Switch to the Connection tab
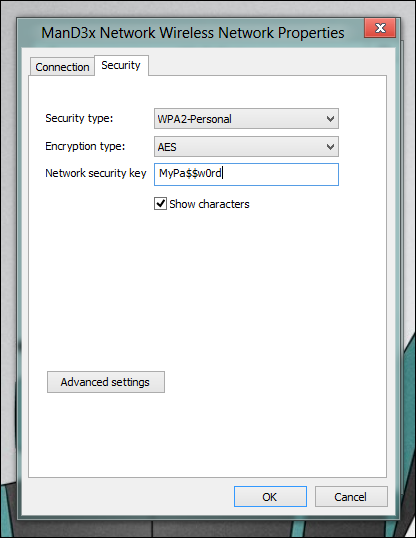The height and width of the screenshot is (538, 416). click(x=62, y=67)
